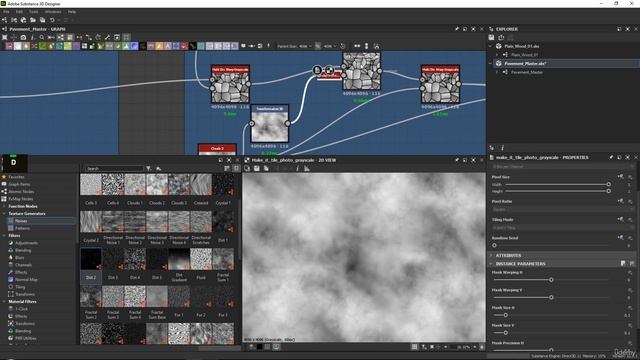Click the info icon in 2D View toolbar
This screenshot has width=640, height=360.
(297, 168)
